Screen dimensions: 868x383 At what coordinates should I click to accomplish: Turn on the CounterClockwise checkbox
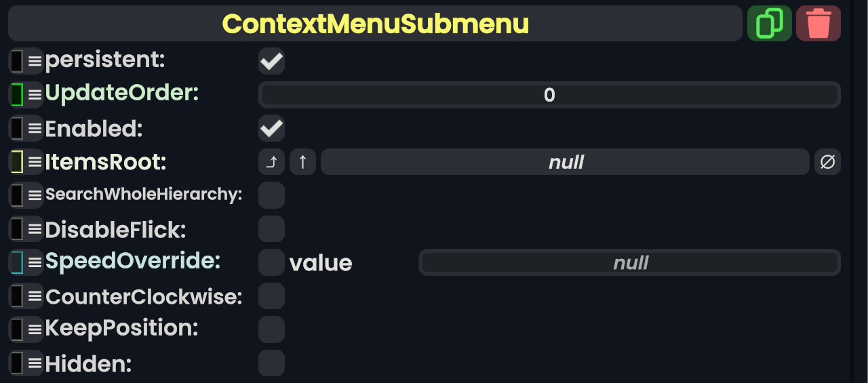click(x=271, y=296)
